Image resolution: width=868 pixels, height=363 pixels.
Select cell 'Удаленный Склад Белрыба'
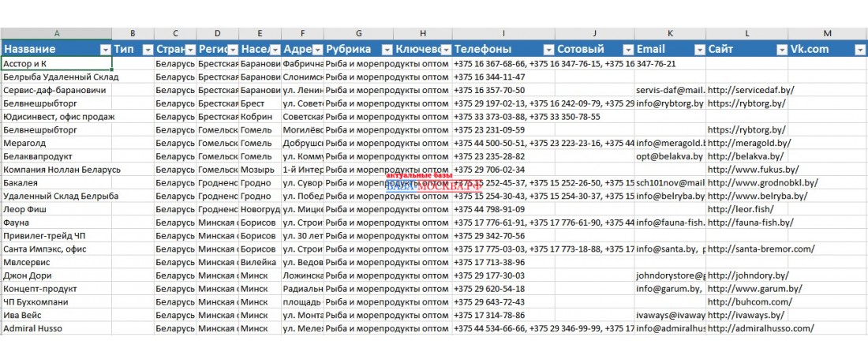pos(57,196)
